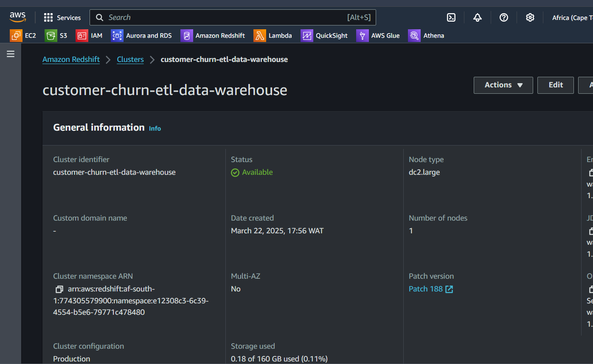This screenshot has height=364, width=593.
Task: Copy the cluster namespace ARN icon
Action: point(59,289)
